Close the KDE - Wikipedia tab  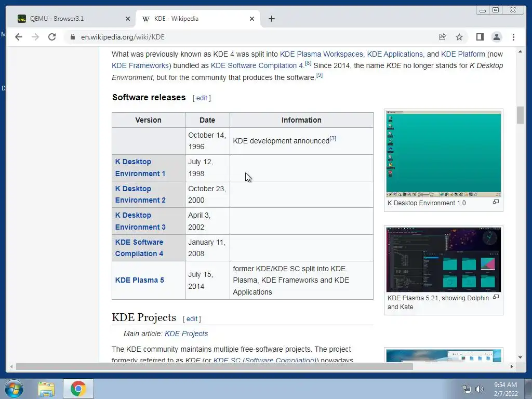coord(252,19)
